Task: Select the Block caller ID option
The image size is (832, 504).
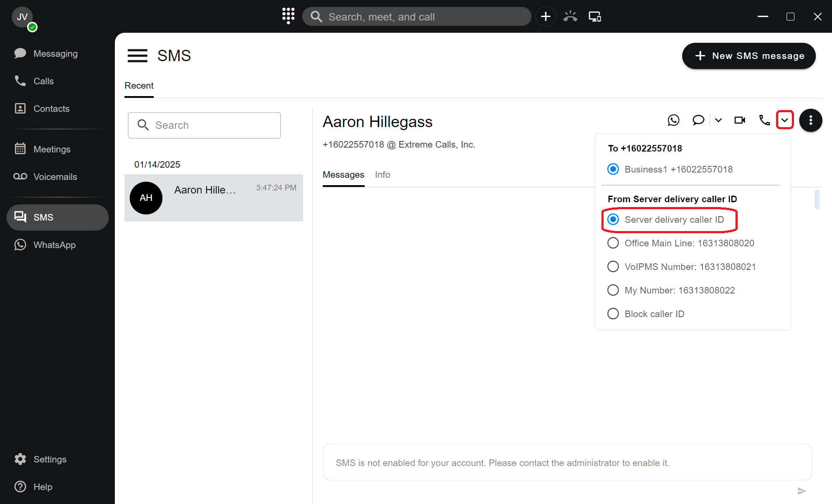Action: pos(613,314)
